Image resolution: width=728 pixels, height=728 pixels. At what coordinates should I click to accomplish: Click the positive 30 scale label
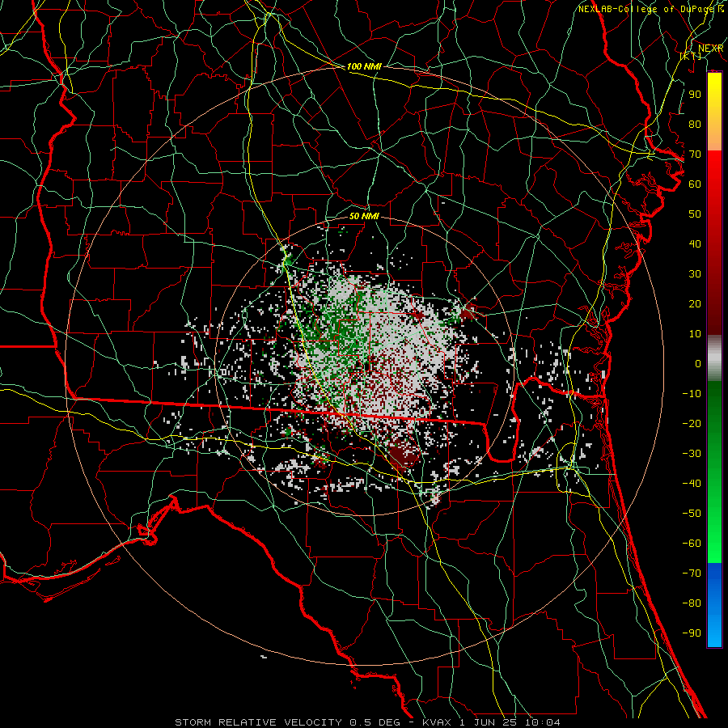[695, 274]
